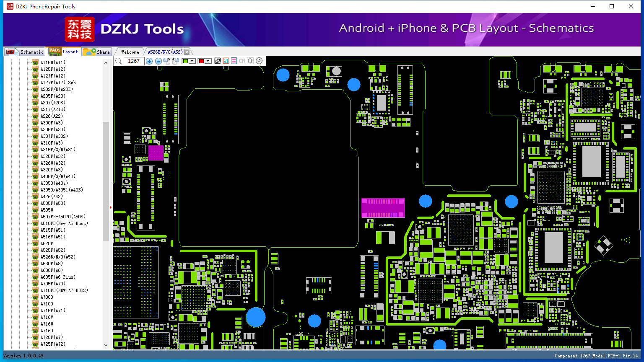Toggle the cyan 'a' text label icon
644x362 pixels.
point(226,61)
